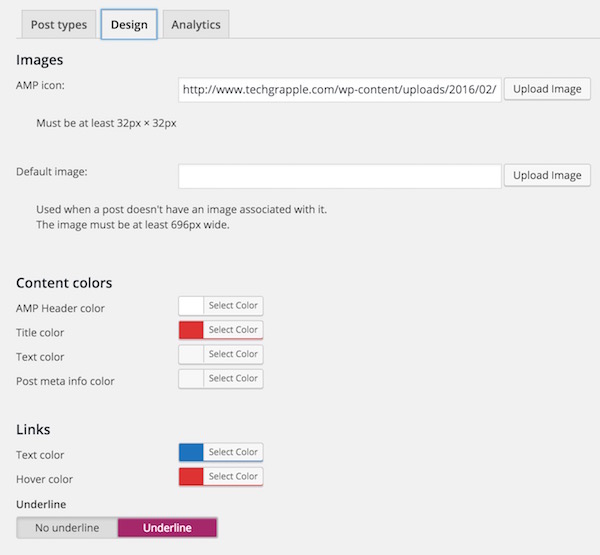Image resolution: width=600 pixels, height=555 pixels.
Task: Click the content Text color swatch
Action: (x=191, y=354)
